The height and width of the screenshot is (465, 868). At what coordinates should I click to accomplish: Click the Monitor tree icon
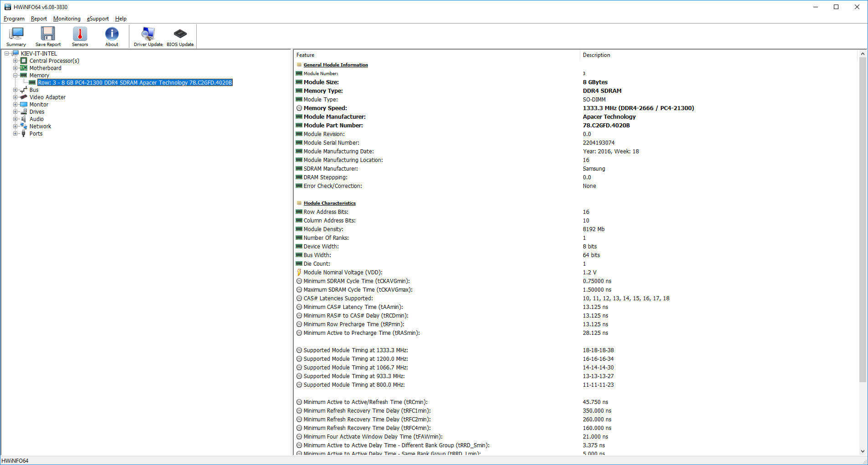(x=24, y=104)
